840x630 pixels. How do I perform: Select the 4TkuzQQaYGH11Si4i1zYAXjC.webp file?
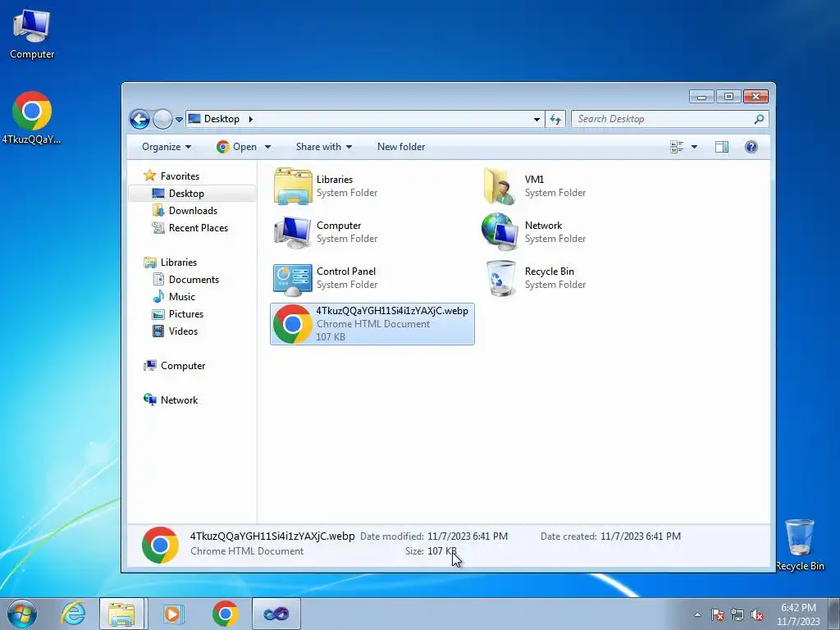tap(372, 323)
